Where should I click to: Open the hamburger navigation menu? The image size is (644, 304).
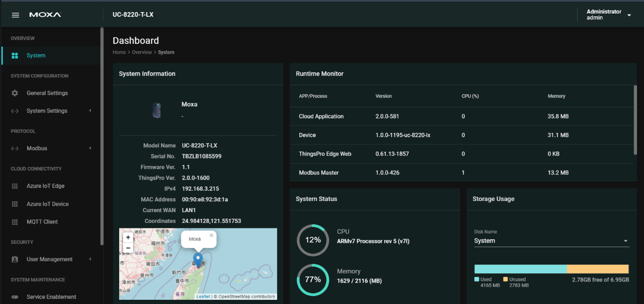(15, 15)
